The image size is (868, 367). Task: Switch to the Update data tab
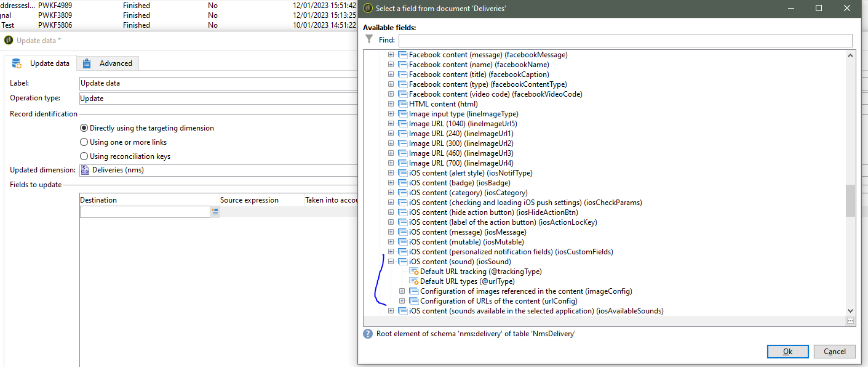pos(49,63)
